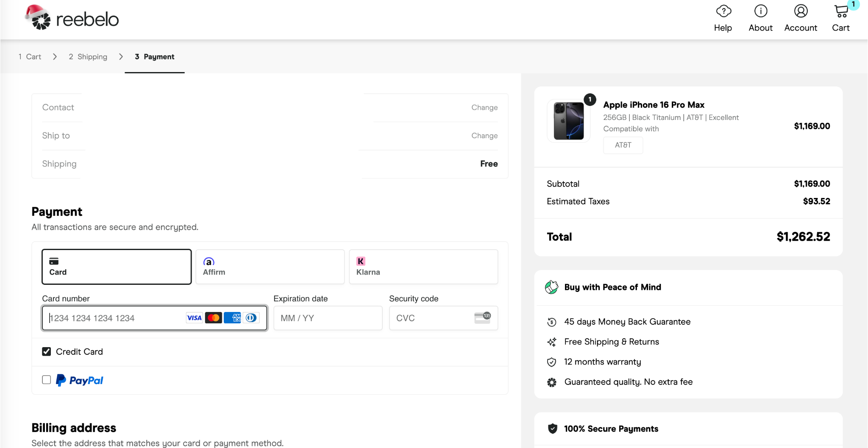
Task: Uncheck the Credit Card checkbox
Action: tap(47, 352)
